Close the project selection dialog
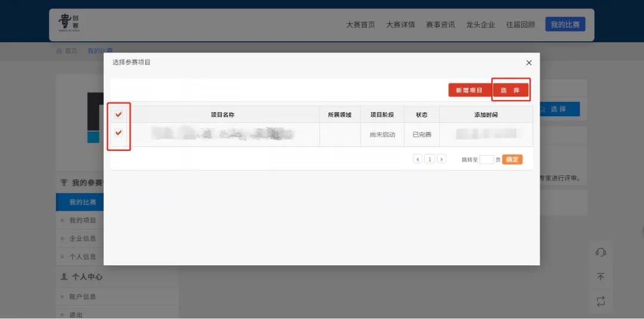 (529, 63)
